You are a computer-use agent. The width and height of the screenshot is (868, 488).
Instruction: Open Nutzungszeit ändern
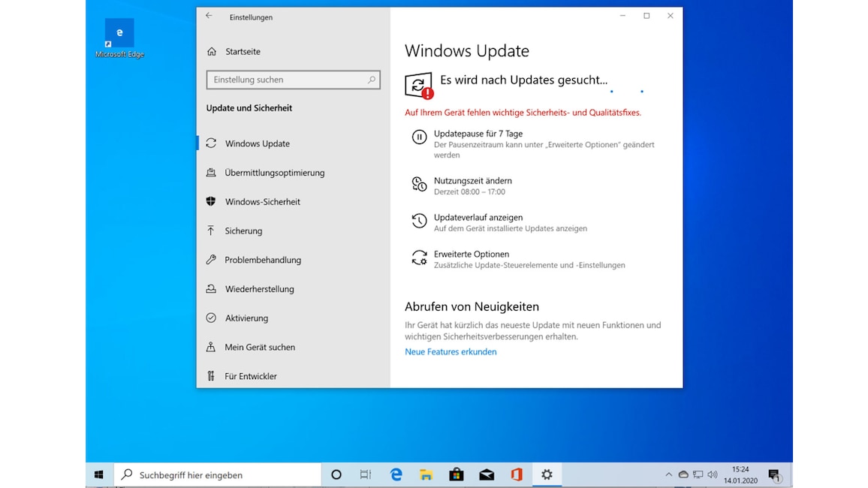click(473, 180)
